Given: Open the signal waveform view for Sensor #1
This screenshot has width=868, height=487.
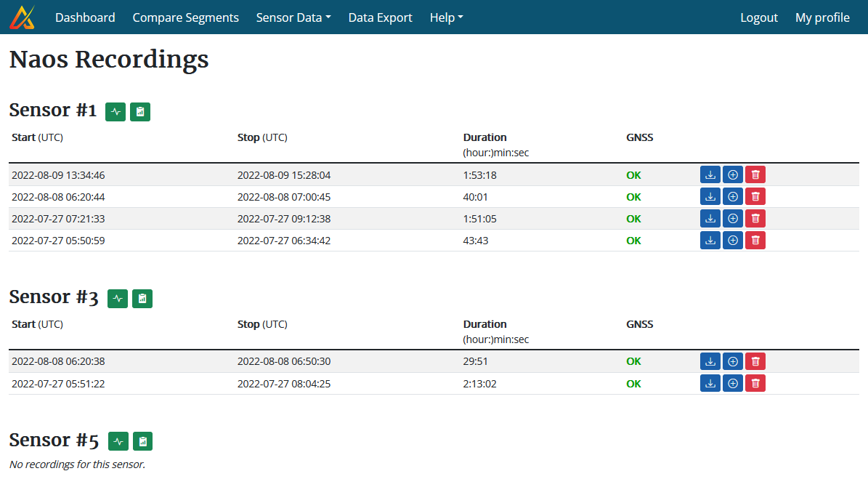Looking at the screenshot, I should [115, 112].
